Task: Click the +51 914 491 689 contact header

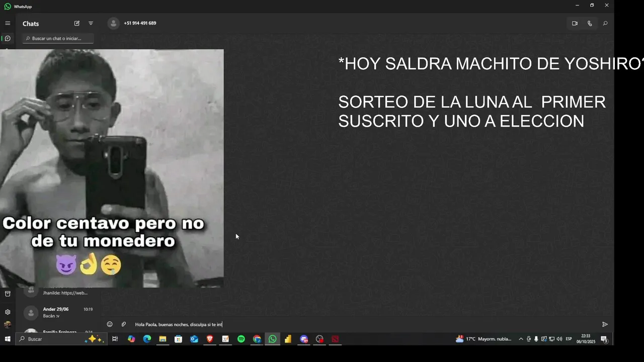Action: [x=140, y=23]
